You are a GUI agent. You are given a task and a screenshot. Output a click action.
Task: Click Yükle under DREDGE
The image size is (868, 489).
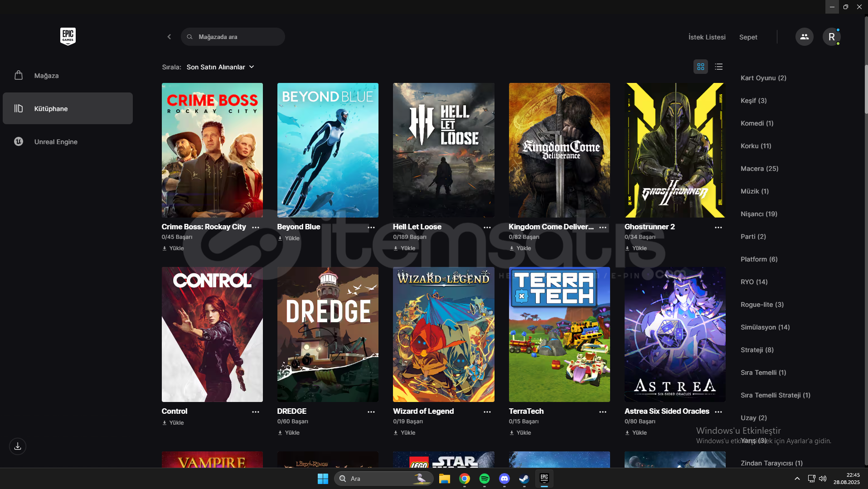coord(288,433)
